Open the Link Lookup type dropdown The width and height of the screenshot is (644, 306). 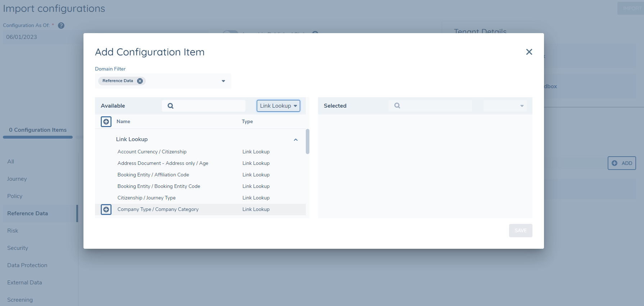pyautogui.click(x=278, y=106)
